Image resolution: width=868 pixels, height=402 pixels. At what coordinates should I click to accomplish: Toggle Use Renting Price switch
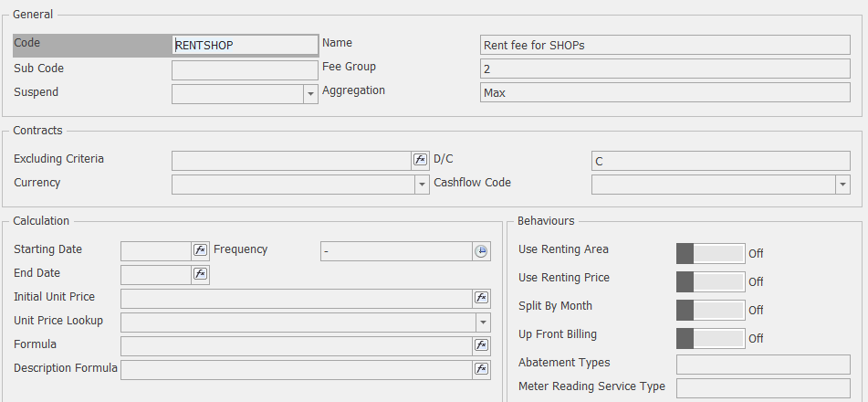[x=711, y=282]
